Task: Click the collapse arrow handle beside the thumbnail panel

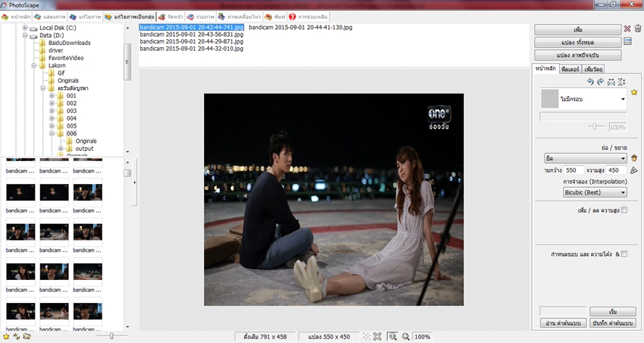Action: point(135,182)
